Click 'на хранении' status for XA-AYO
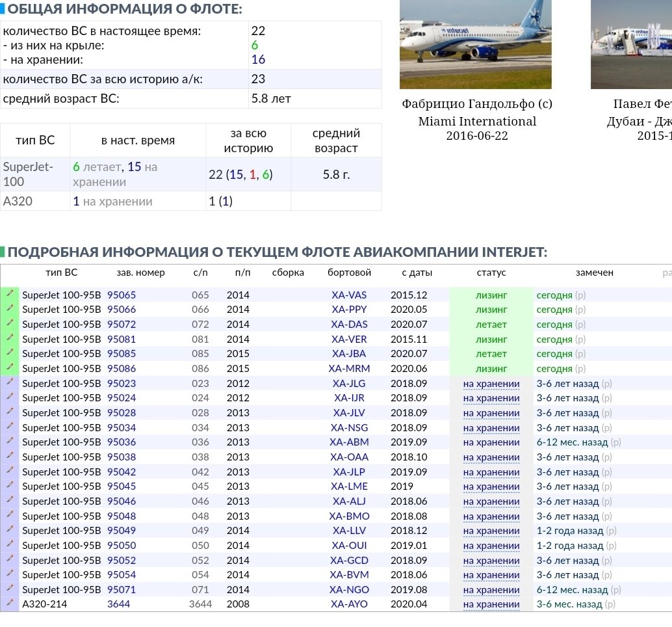This screenshot has width=672, height=627. point(491,604)
